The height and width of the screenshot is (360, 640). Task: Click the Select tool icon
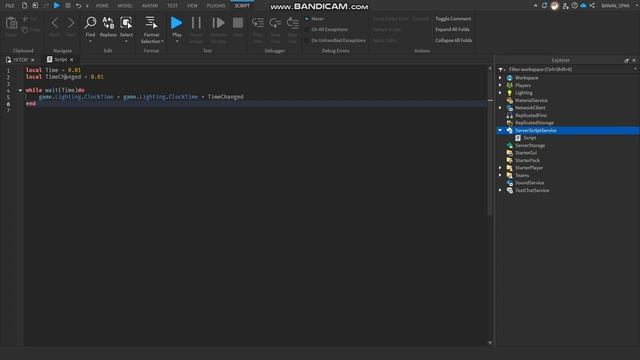coord(126,23)
